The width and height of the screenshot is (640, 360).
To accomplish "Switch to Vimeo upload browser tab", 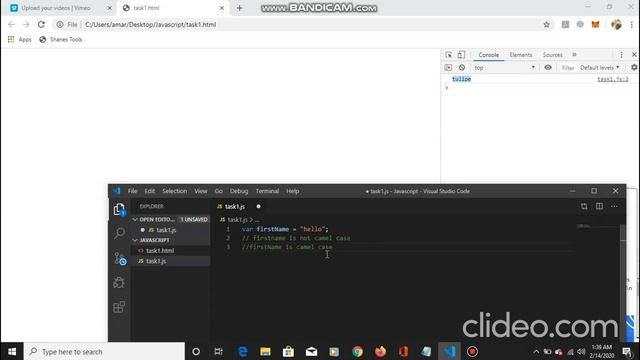I will [61, 8].
